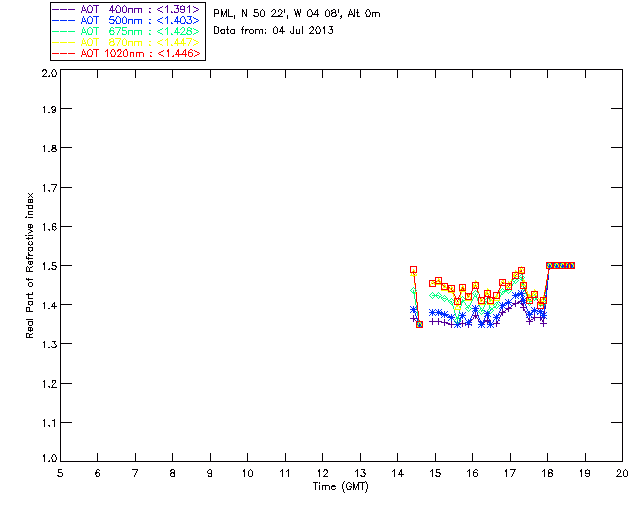This screenshot has height=512, width=640.
Task: Click the green dashed line legend swatch
Action: click(x=64, y=31)
